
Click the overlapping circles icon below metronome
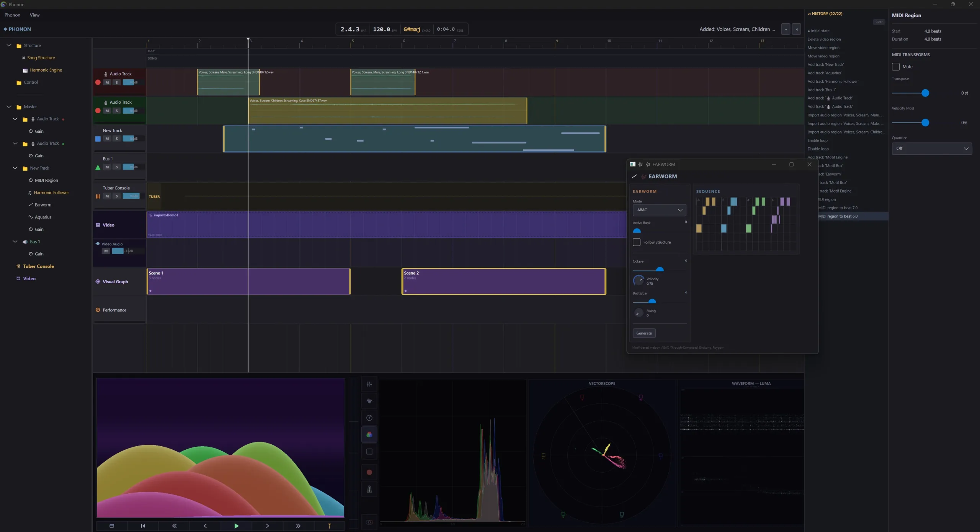pos(369,522)
